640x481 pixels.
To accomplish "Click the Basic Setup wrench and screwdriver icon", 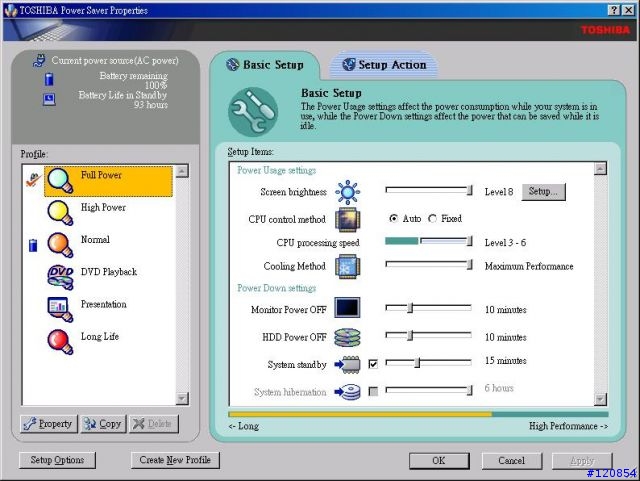I will pos(253,112).
